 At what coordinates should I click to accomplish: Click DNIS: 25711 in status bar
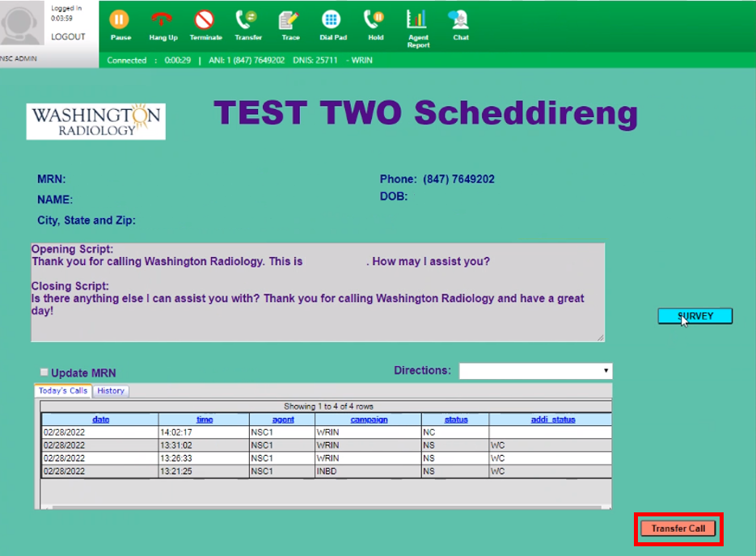315,61
